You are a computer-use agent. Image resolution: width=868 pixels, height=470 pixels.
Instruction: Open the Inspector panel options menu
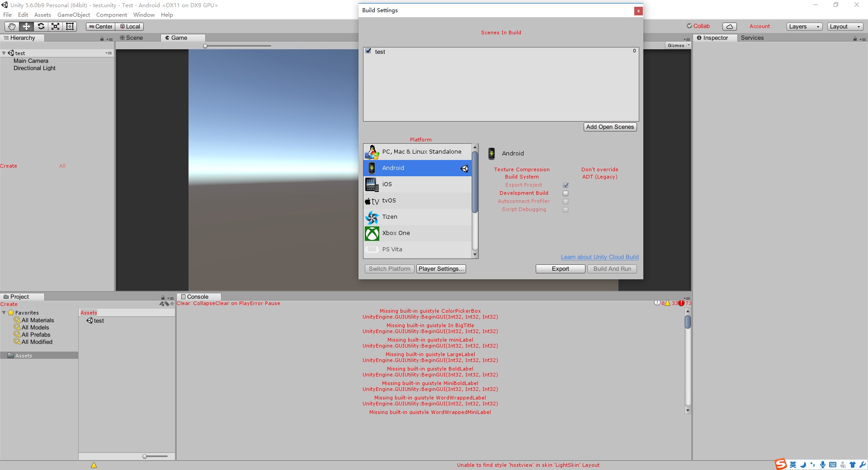[x=862, y=39]
